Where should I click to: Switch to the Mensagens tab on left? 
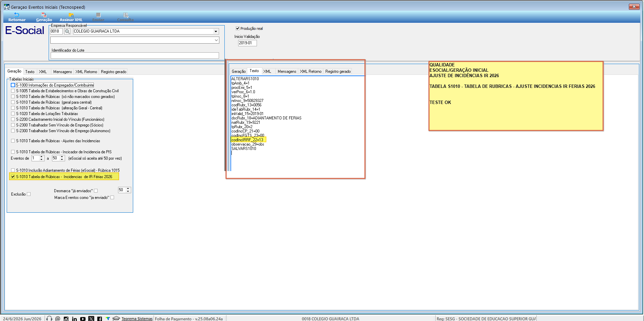[62, 72]
